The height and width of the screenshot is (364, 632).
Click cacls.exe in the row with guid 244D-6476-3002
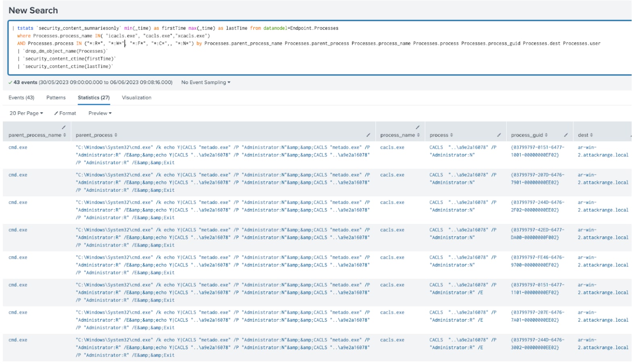[x=392, y=340]
